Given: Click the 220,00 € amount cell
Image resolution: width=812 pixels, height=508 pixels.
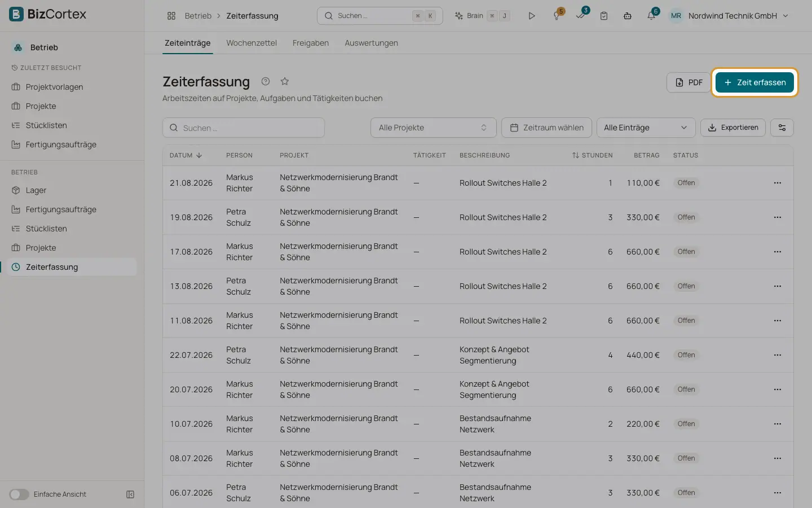Looking at the screenshot, I should 643,424.
